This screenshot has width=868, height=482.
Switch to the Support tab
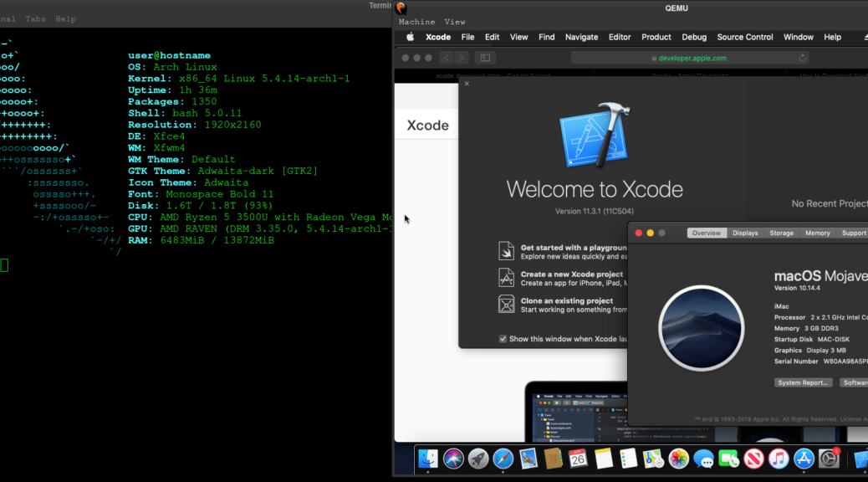click(853, 233)
